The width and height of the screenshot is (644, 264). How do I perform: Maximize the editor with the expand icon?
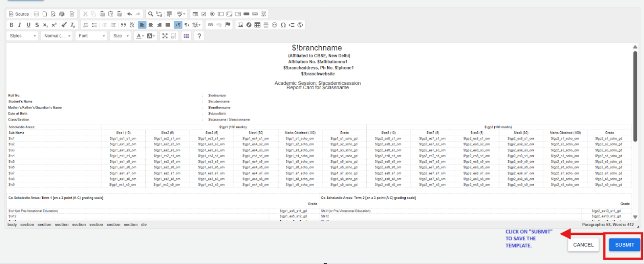(165, 36)
